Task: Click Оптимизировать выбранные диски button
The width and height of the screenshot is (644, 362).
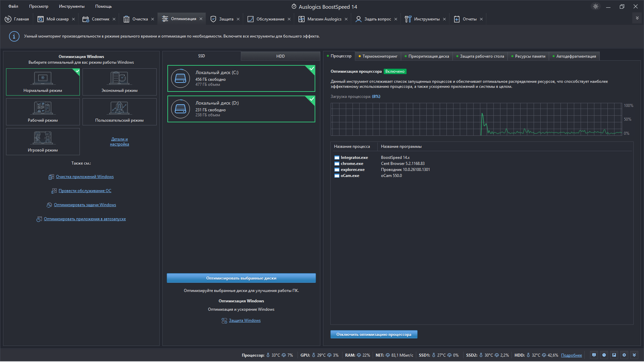Action: coord(241,278)
